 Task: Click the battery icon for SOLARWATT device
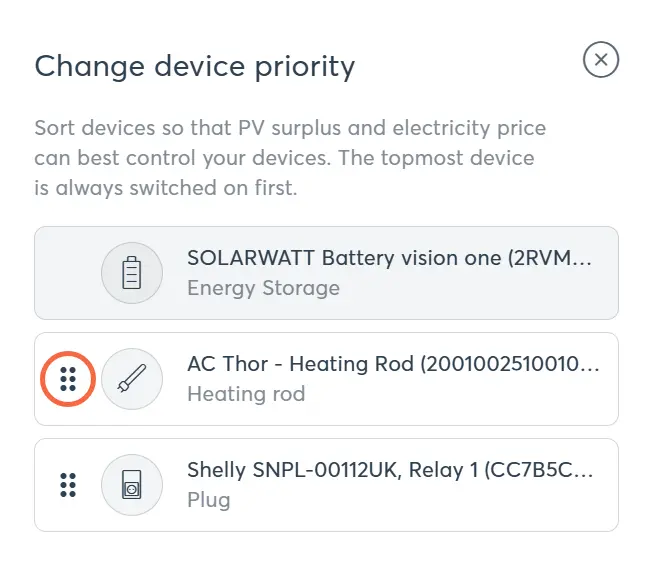(132, 273)
